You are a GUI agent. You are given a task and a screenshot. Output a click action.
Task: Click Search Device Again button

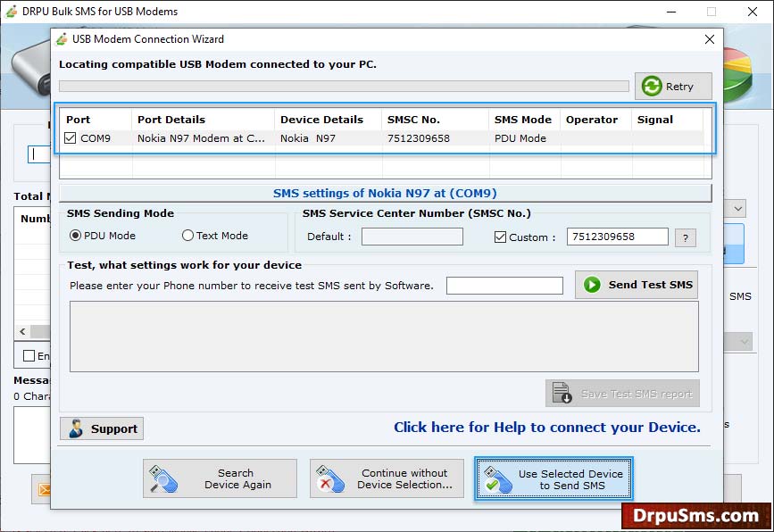point(221,478)
